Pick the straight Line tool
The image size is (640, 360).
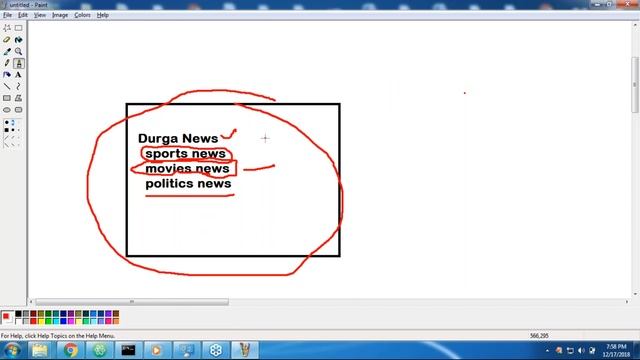(7, 87)
